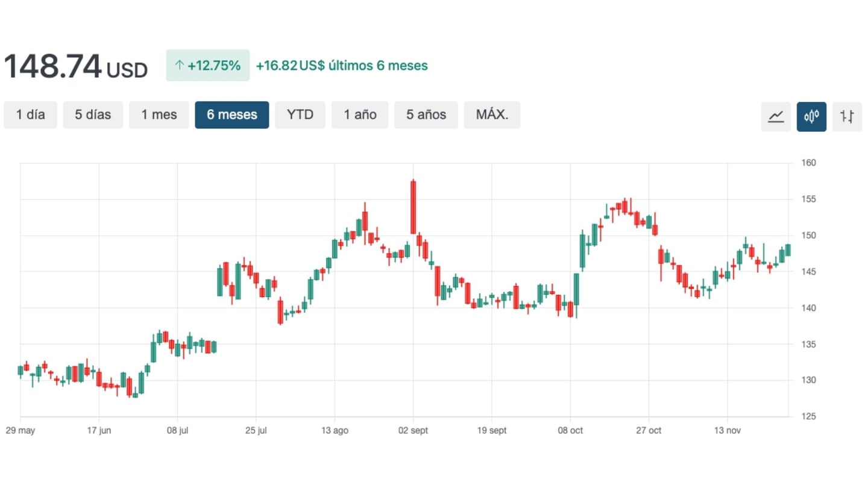
Task: Choose the 5 años time range
Action: [426, 114]
